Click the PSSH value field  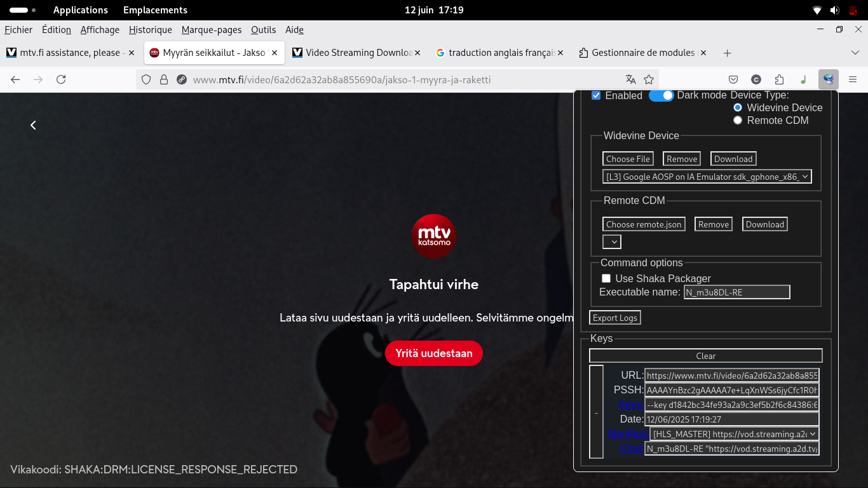pyautogui.click(x=732, y=390)
